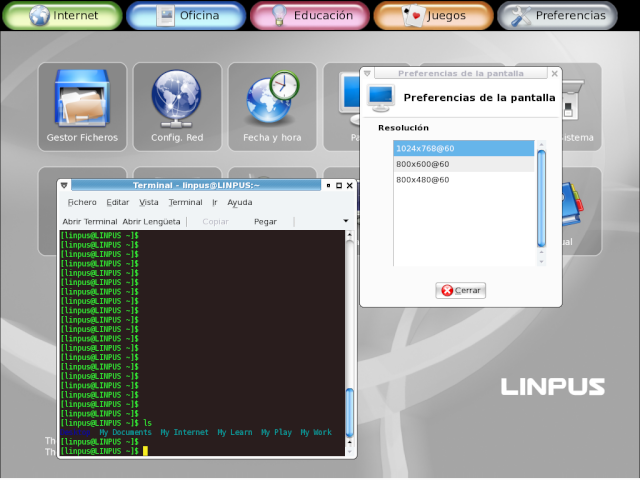
Task: Open the Ir menu in Terminal
Action: point(215,202)
